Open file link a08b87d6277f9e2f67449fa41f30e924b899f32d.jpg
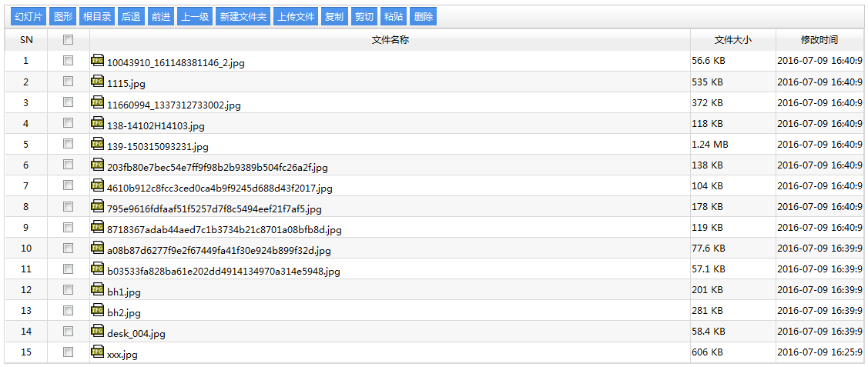 tap(219, 251)
